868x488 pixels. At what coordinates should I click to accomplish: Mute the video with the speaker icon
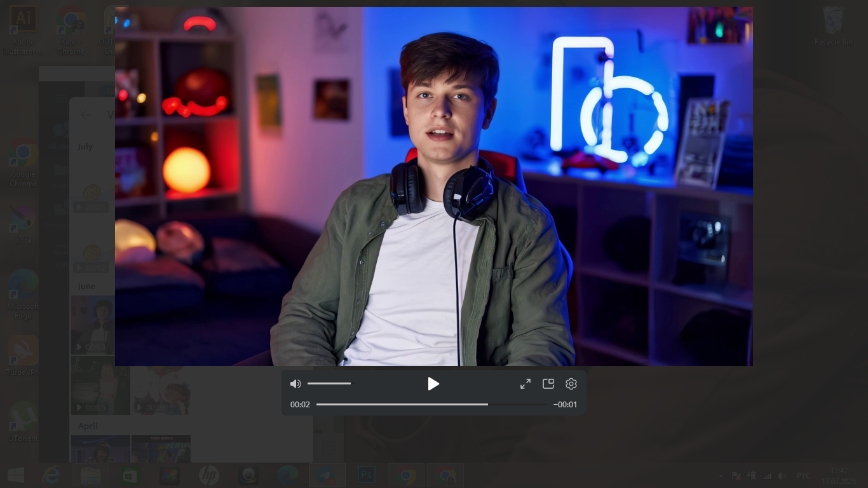[x=295, y=384]
